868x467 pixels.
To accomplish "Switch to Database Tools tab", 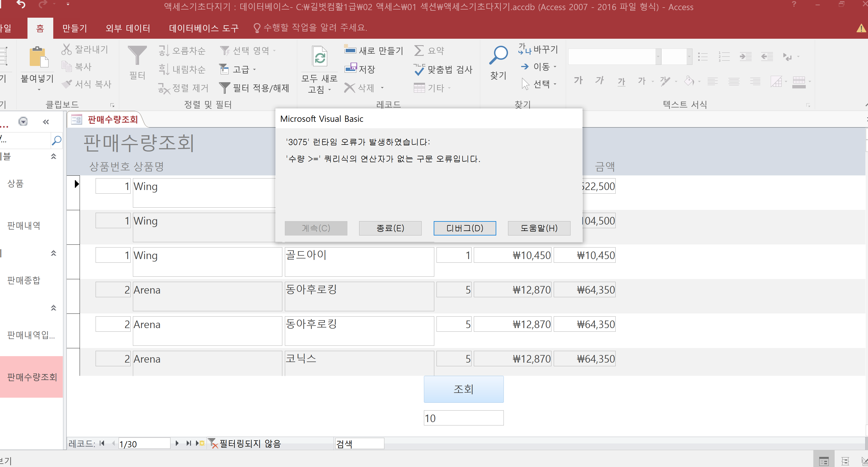I will [x=204, y=28].
